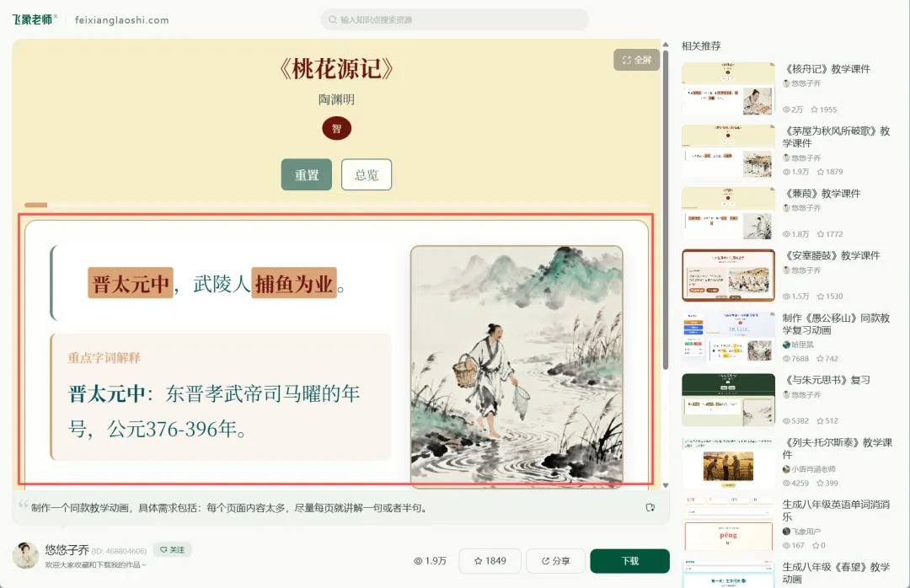Click the feixianglaoshi.com site text
Screen dimensions: 910x588
coord(122,20)
